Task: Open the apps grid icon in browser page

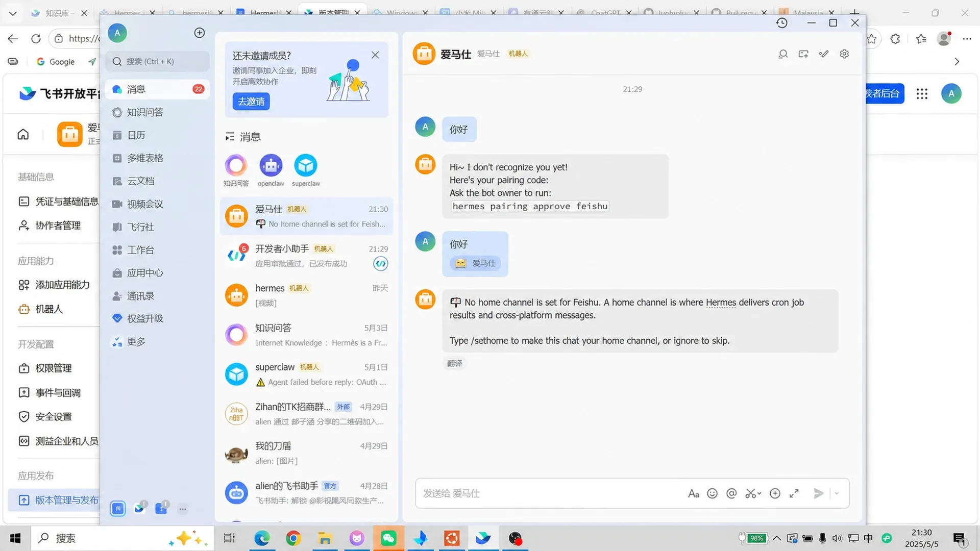Action: [x=922, y=94]
